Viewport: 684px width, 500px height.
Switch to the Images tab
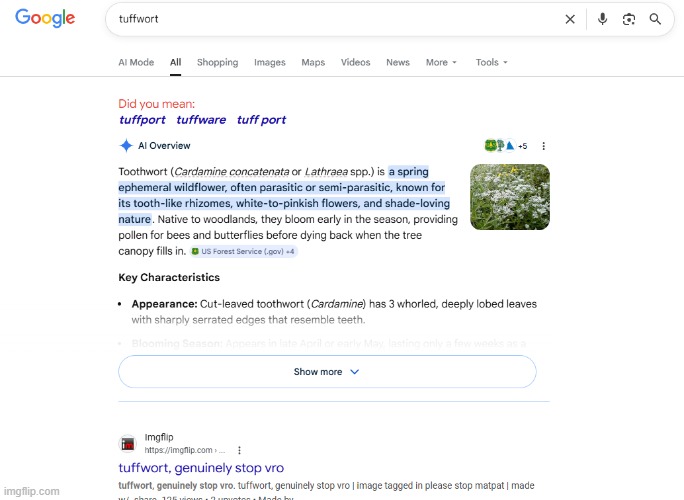click(x=269, y=62)
